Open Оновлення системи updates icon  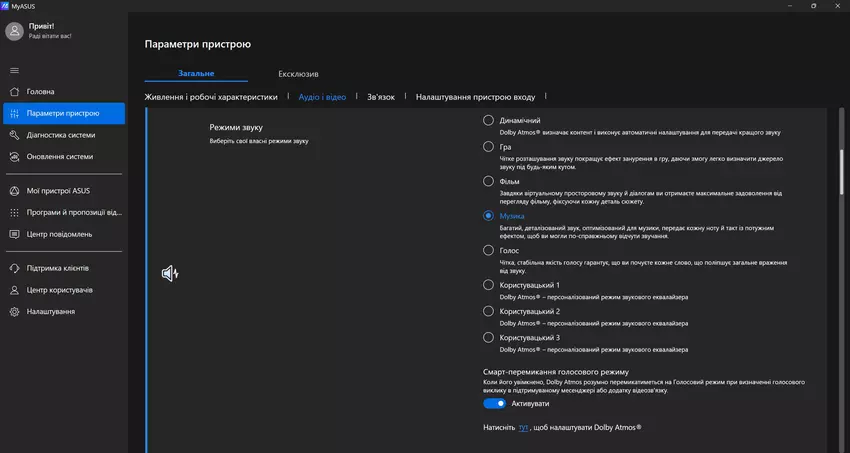coord(14,157)
